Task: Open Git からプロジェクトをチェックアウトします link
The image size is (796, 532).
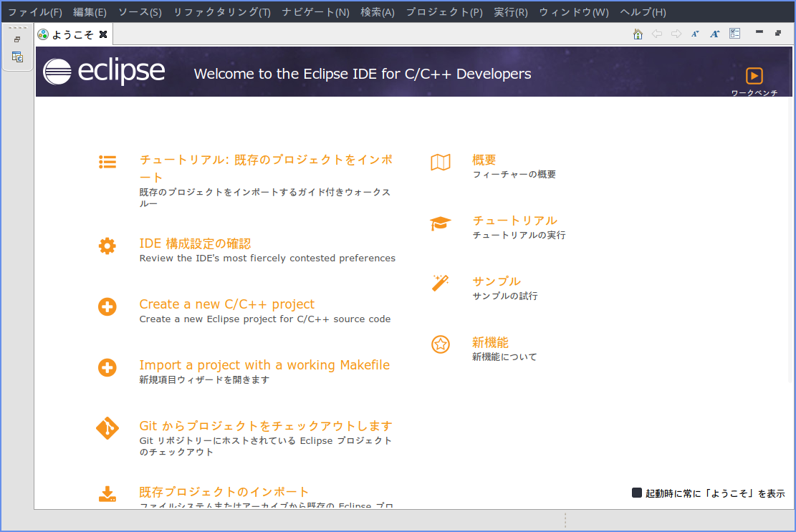Action: coord(266,426)
